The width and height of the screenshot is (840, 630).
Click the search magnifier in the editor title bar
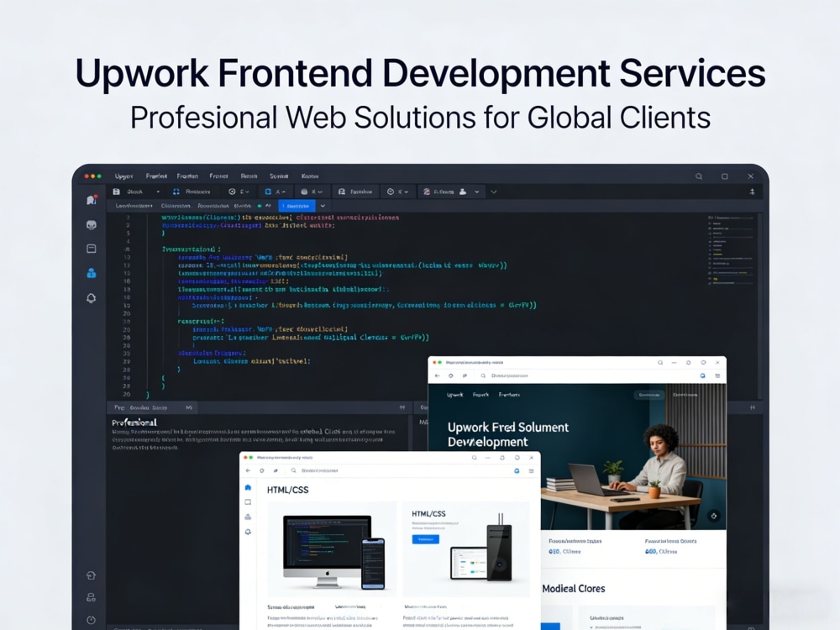[699, 176]
